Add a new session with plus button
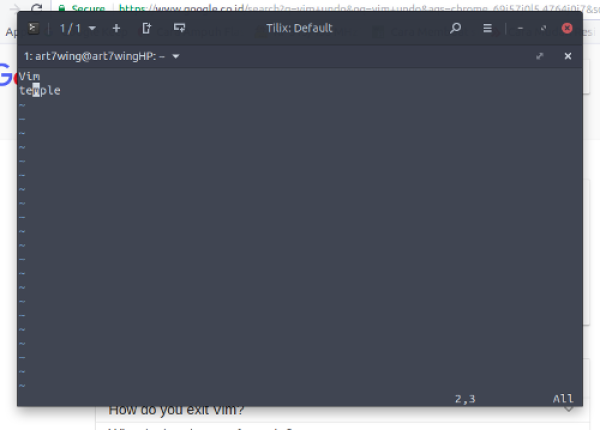600x430 pixels. pos(116,28)
